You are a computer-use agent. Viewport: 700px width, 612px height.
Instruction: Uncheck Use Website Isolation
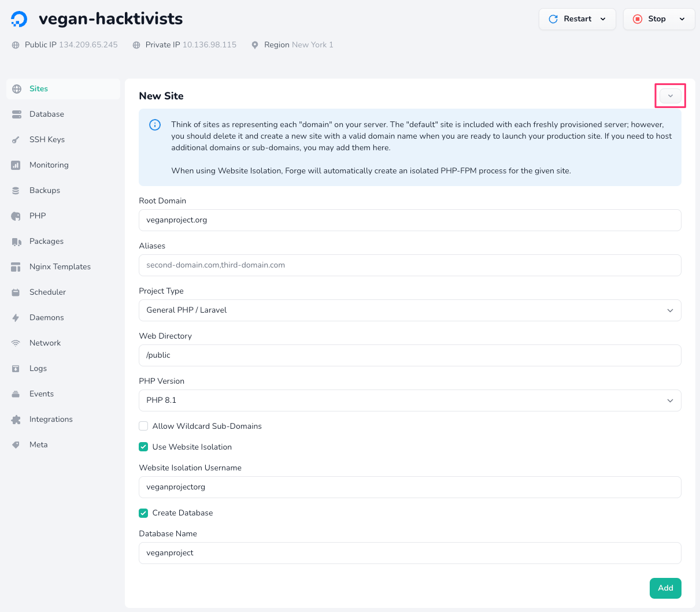point(143,447)
